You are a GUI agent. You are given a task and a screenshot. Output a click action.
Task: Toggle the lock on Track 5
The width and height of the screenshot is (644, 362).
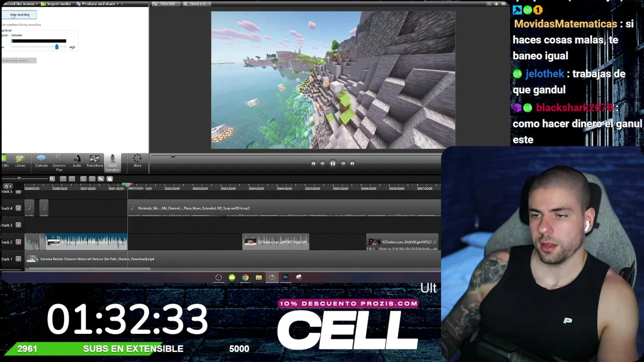pyautogui.click(x=19, y=192)
